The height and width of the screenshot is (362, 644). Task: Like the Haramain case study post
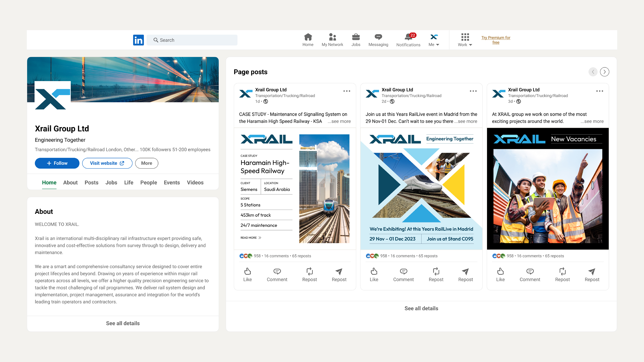[x=247, y=274]
